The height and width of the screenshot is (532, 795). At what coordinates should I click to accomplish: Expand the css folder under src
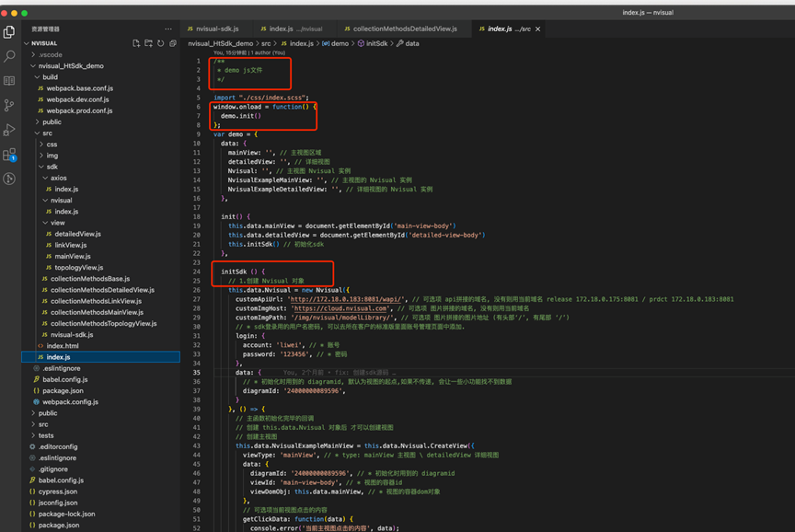pos(52,145)
